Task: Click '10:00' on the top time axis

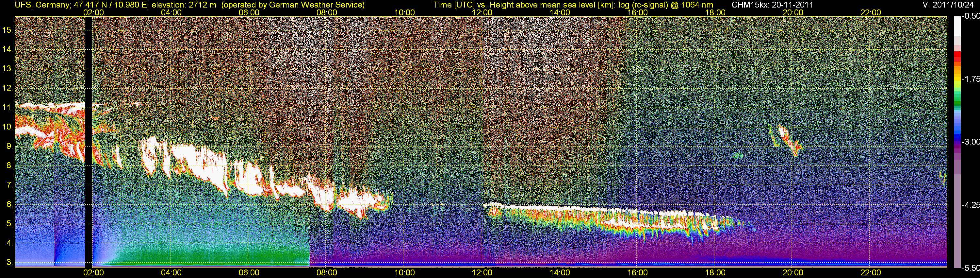Action: point(404,12)
